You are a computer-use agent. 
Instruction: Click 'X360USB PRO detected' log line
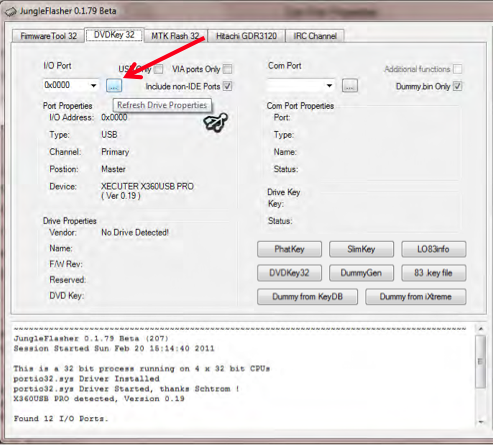point(99,399)
